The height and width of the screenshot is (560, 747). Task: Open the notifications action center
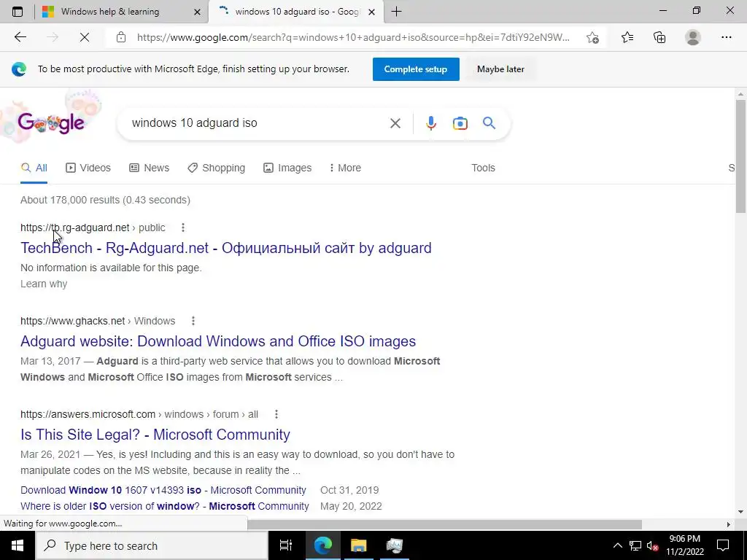tap(723, 545)
